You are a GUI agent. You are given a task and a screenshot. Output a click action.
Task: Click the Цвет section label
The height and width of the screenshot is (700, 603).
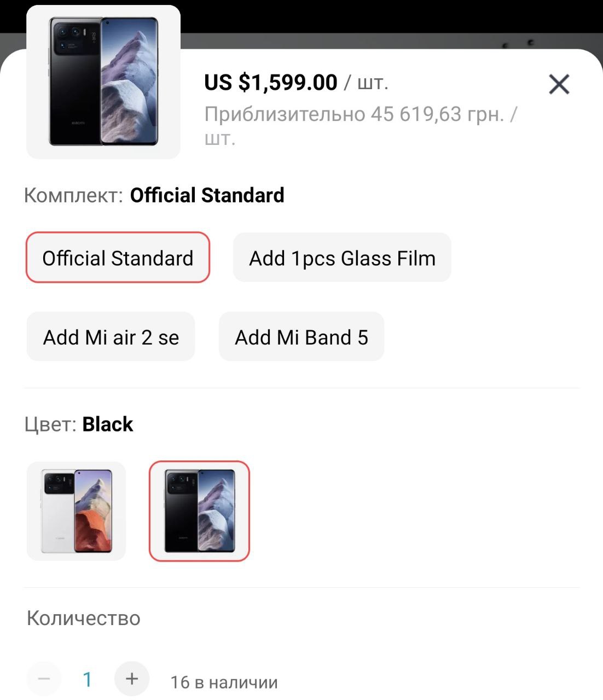50,424
